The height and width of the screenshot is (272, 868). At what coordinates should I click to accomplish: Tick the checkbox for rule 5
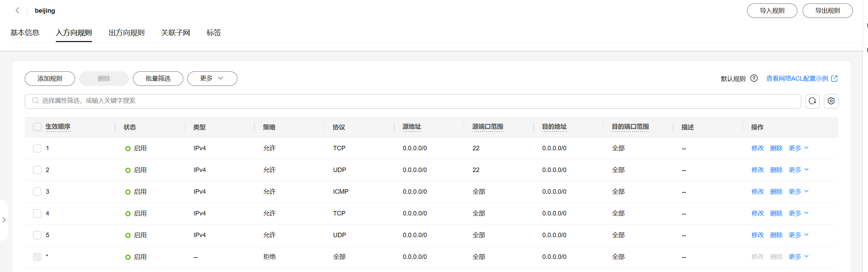pos(37,235)
